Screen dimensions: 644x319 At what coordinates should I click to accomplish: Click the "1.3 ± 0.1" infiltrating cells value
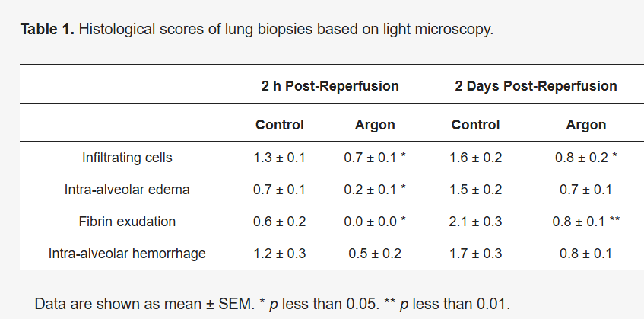(x=279, y=158)
